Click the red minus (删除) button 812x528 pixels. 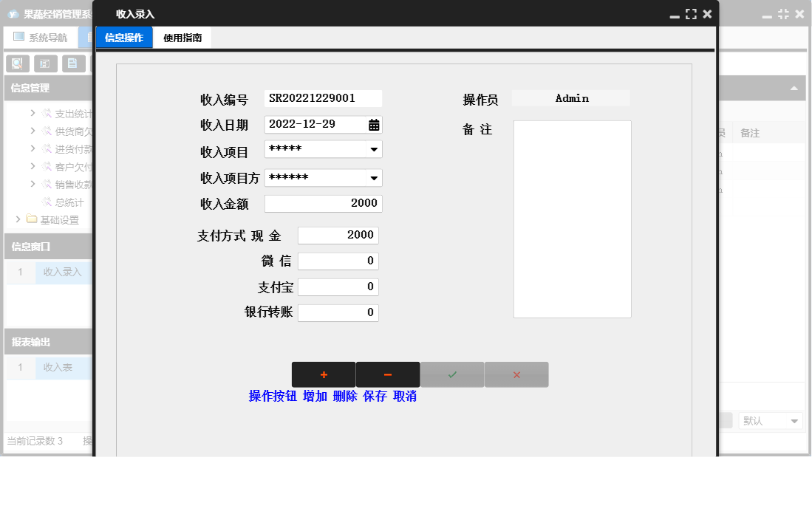(x=387, y=374)
